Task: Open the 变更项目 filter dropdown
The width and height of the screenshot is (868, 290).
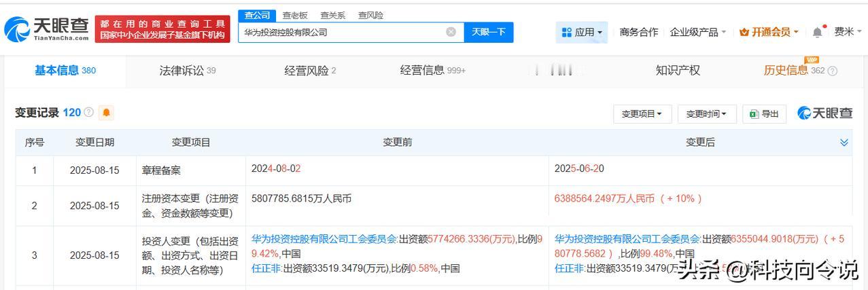Action: tap(642, 114)
